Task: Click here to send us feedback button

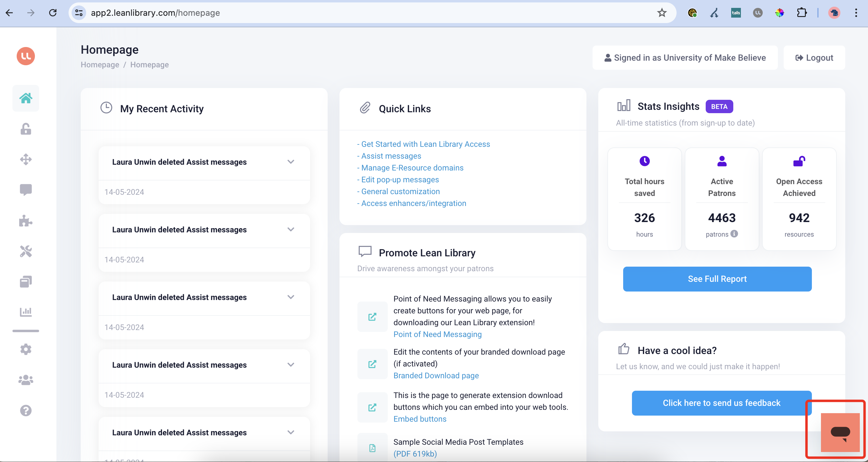Action: tap(721, 403)
